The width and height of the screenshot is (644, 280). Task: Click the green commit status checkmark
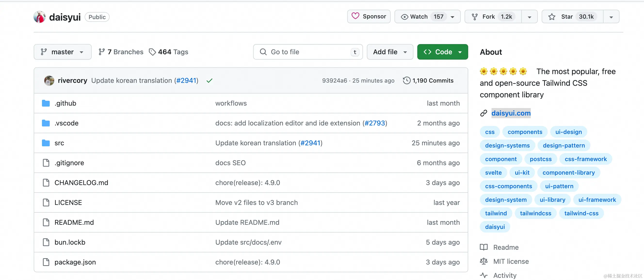(x=209, y=80)
